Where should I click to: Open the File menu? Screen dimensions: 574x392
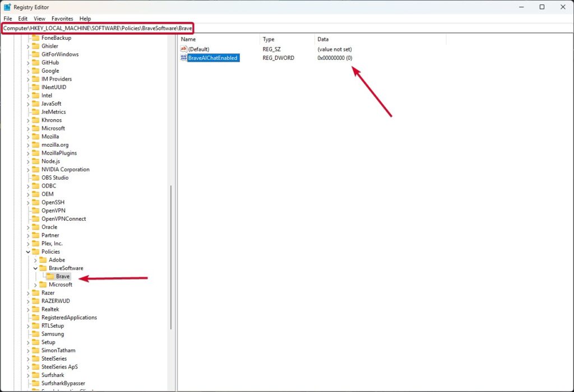[8, 18]
